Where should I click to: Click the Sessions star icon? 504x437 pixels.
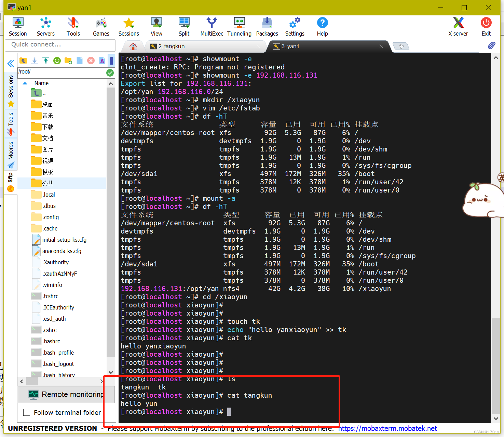click(129, 26)
